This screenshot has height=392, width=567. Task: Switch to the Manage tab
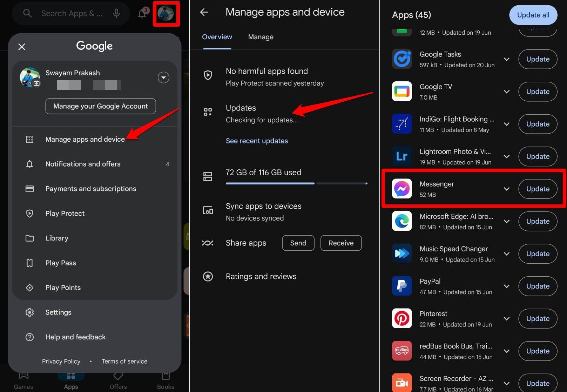click(x=261, y=37)
